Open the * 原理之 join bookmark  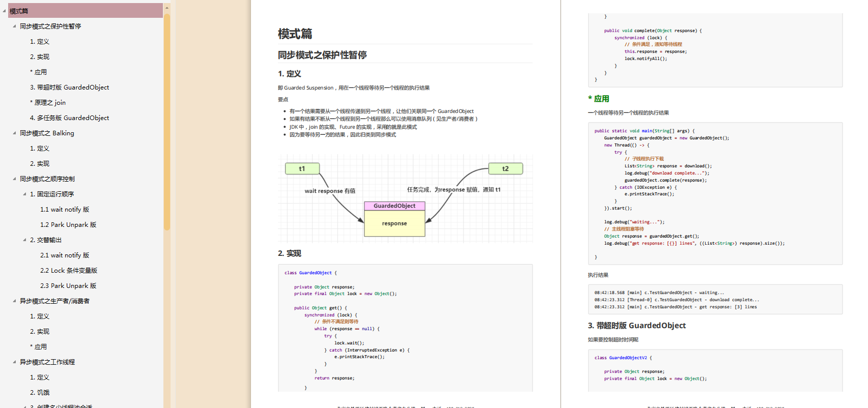(x=48, y=102)
